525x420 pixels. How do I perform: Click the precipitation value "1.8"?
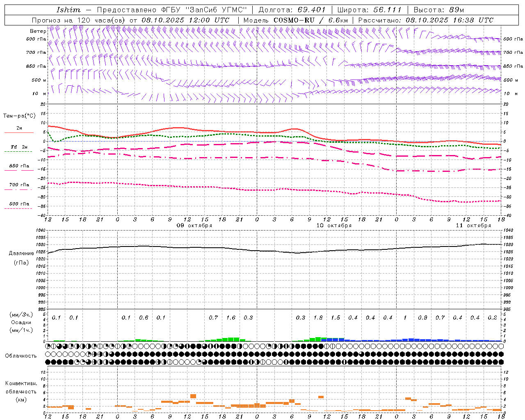[x=318, y=317]
